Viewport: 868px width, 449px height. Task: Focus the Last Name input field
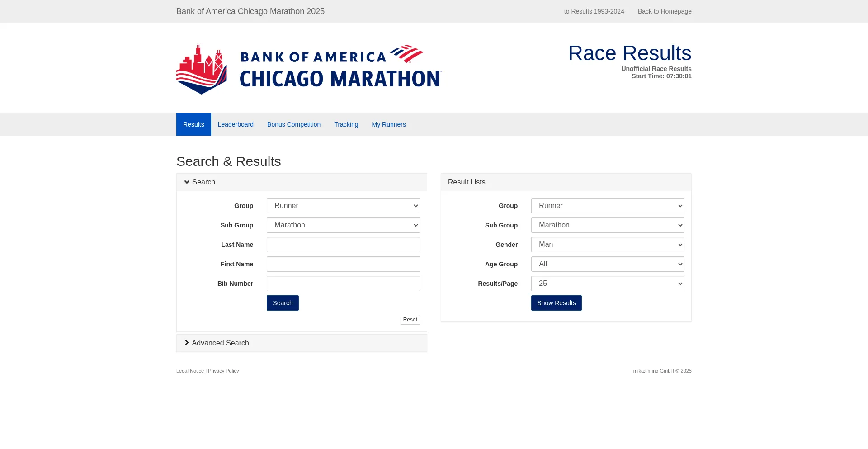(343, 245)
